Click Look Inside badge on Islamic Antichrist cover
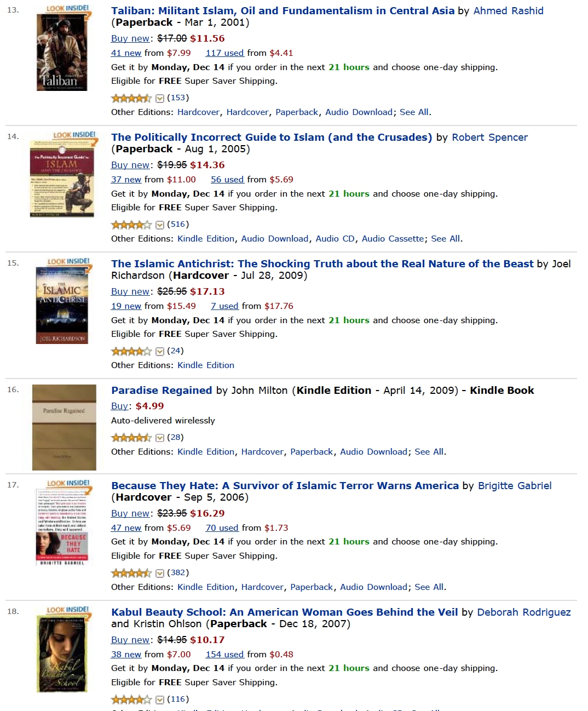This screenshot has height=711, width=588. (x=69, y=262)
